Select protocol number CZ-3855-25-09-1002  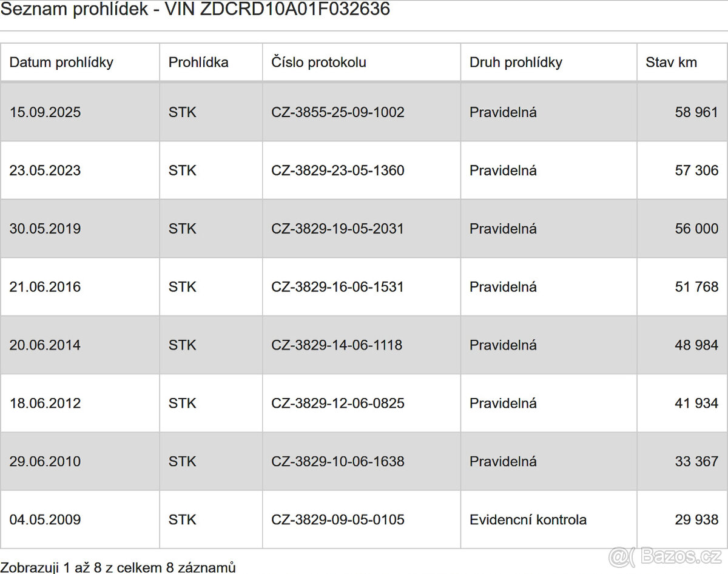click(337, 112)
